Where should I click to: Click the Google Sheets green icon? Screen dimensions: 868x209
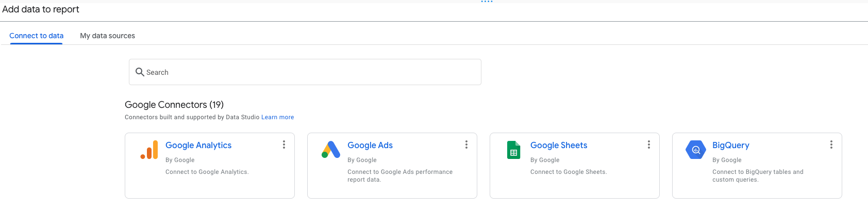coord(513,150)
